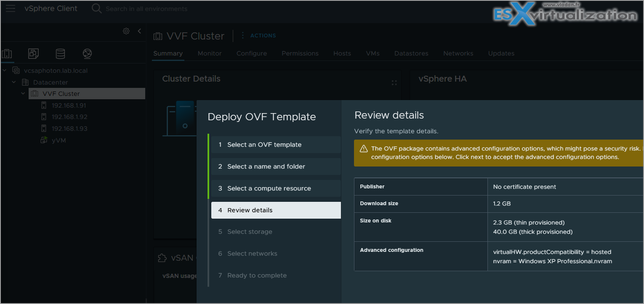This screenshot has width=644, height=304.
Task: Go to step 2 Select a name and folder
Action: [276, 167]
